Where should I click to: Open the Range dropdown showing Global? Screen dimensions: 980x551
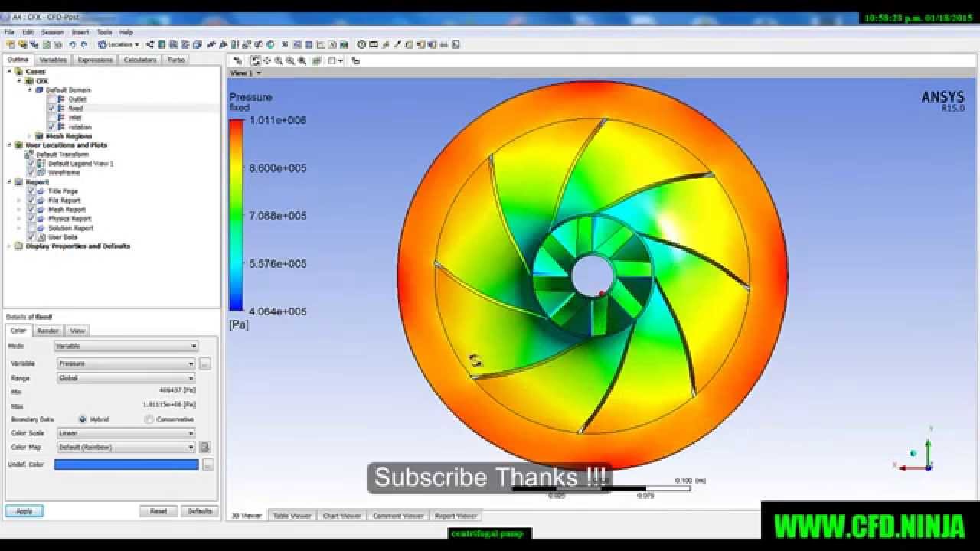coord(126,378)
